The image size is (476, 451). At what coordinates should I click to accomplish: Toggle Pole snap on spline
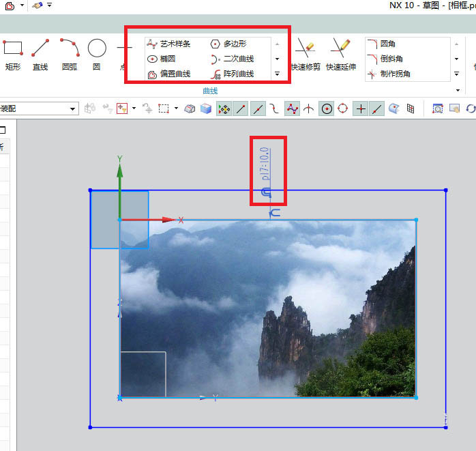tap(292, 108)
